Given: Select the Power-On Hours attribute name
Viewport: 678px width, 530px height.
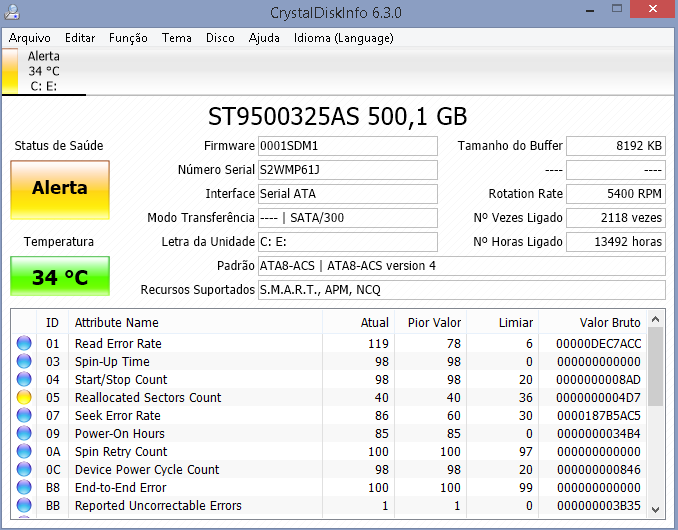Looking at the screenshot, I should pos(120,434).
